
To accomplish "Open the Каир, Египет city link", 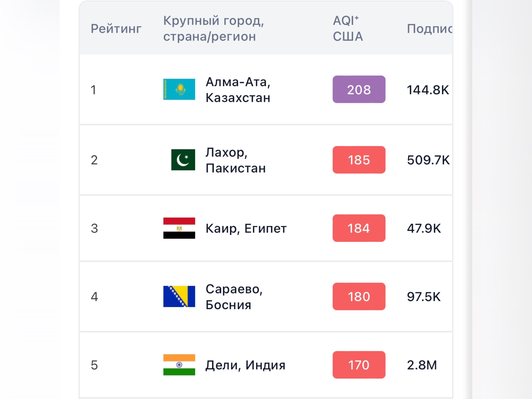I will click(246, 228).
